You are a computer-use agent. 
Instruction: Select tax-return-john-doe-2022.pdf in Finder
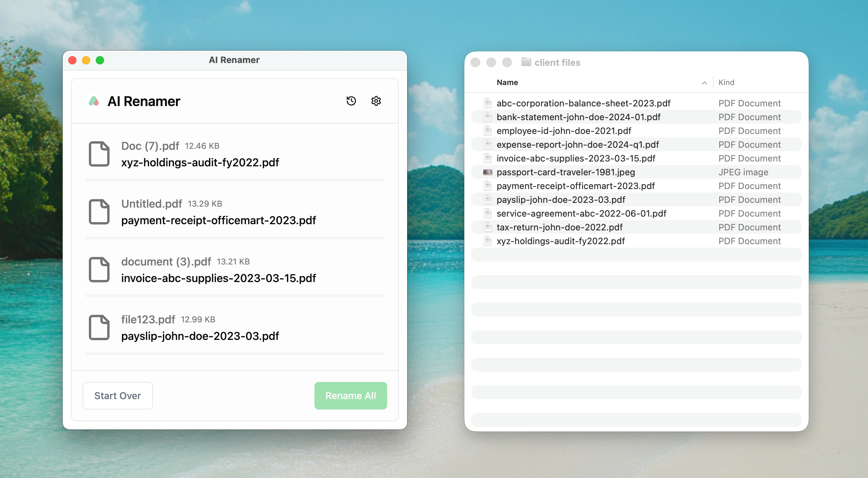(x=559, y=227)
